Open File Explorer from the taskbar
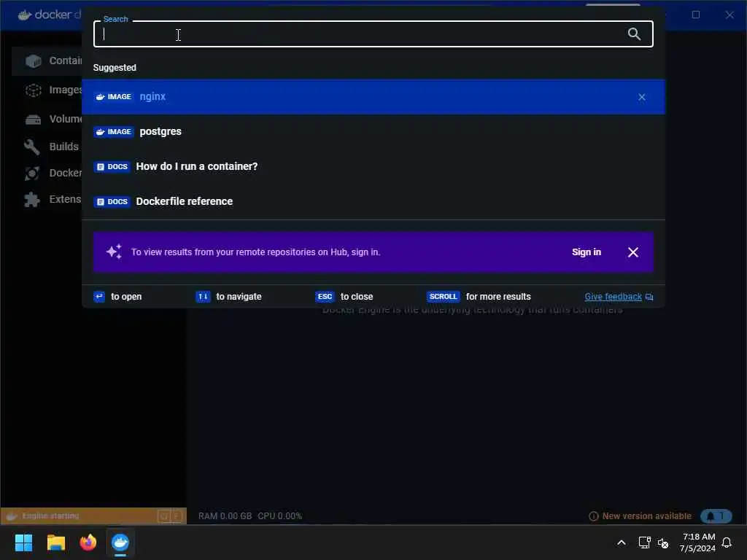 (x=55, y=542)
